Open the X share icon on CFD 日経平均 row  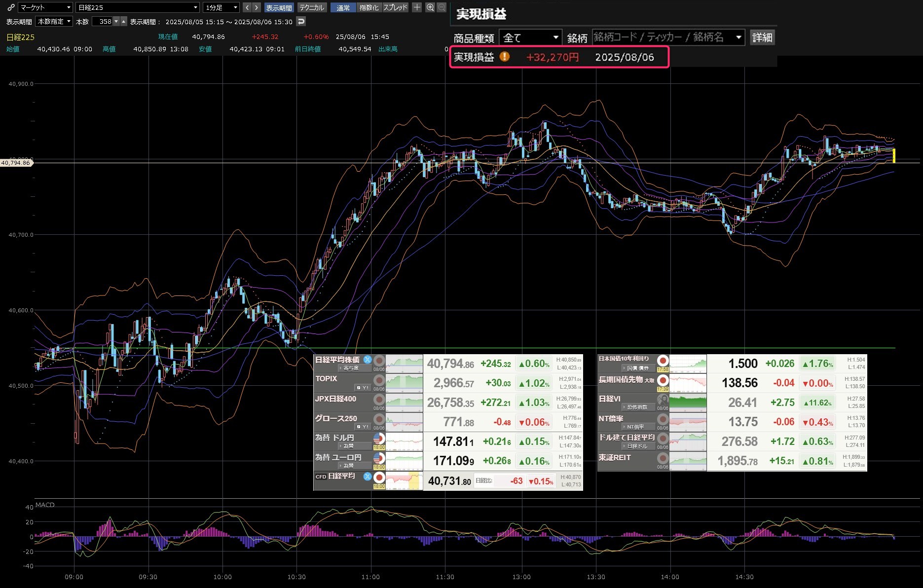point(368,476)
